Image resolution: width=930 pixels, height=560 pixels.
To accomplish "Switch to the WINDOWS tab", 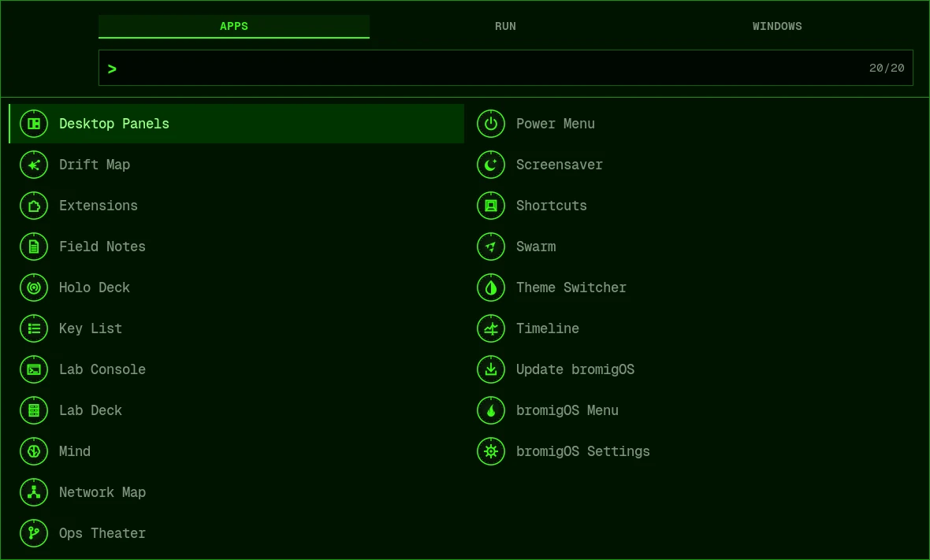I will [x=777, y=26].
